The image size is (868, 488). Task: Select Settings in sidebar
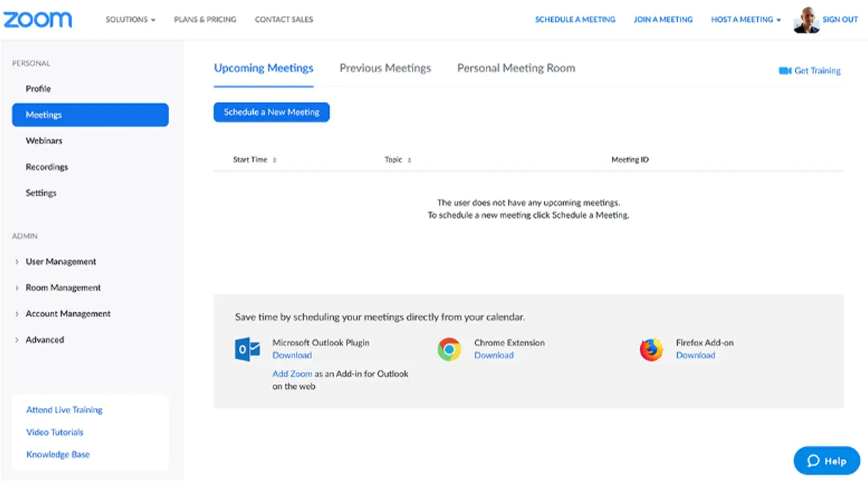[x=41, y=192]
